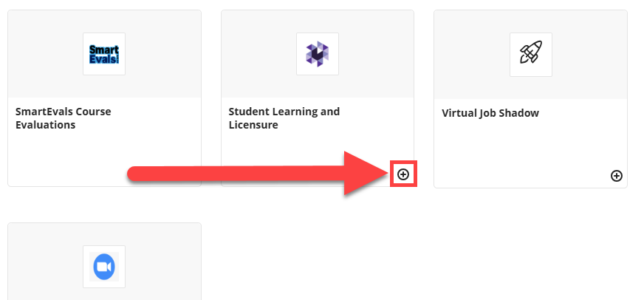Open the blue Zoom camera icon
Screen dimensions: 644x300
104,267
